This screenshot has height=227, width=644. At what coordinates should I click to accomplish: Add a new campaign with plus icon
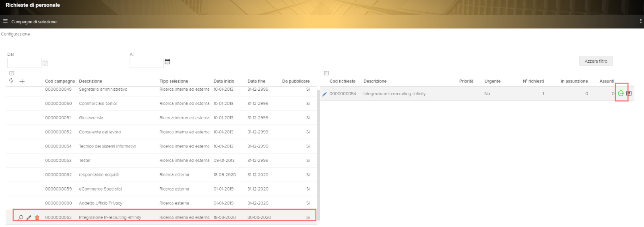[22, 81]
